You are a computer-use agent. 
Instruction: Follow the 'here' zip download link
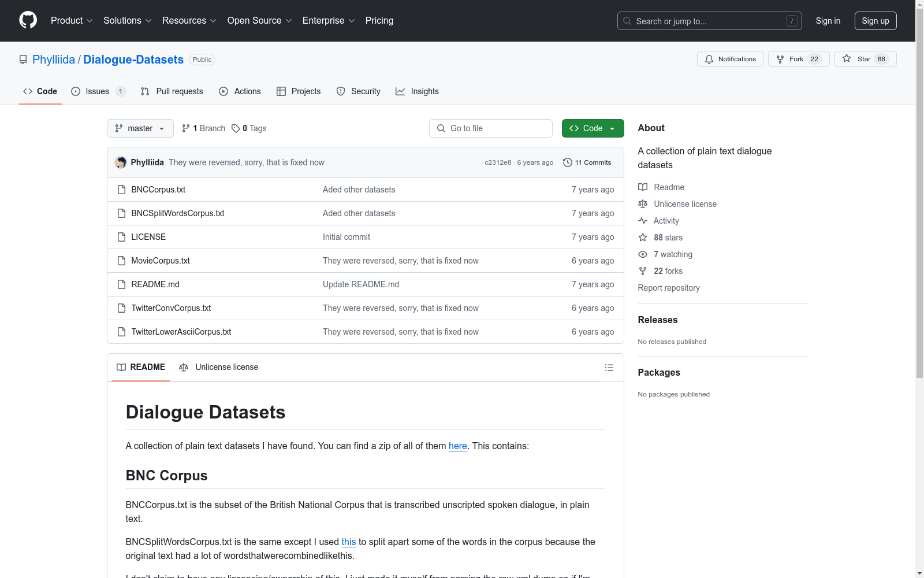458,446
